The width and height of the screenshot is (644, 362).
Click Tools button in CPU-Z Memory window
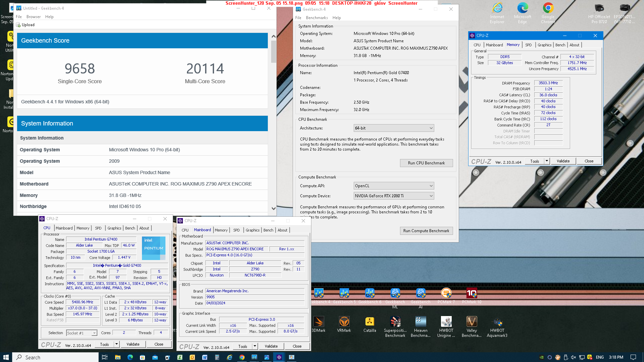pos(535,161)
